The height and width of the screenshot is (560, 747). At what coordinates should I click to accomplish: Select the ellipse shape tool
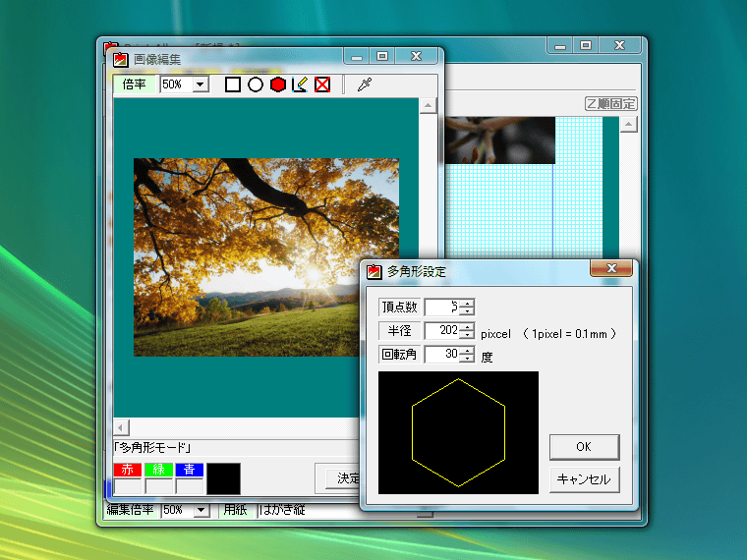pos(256,84)
